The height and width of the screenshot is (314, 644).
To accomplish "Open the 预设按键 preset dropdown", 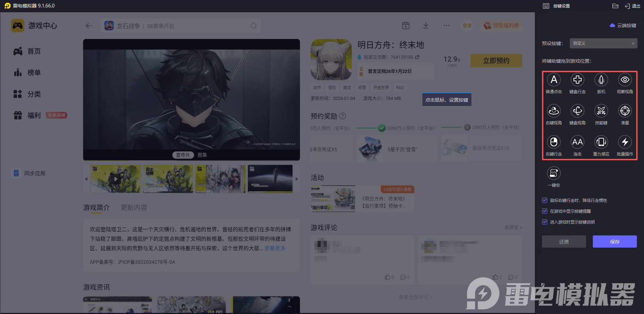I will 604,43.
